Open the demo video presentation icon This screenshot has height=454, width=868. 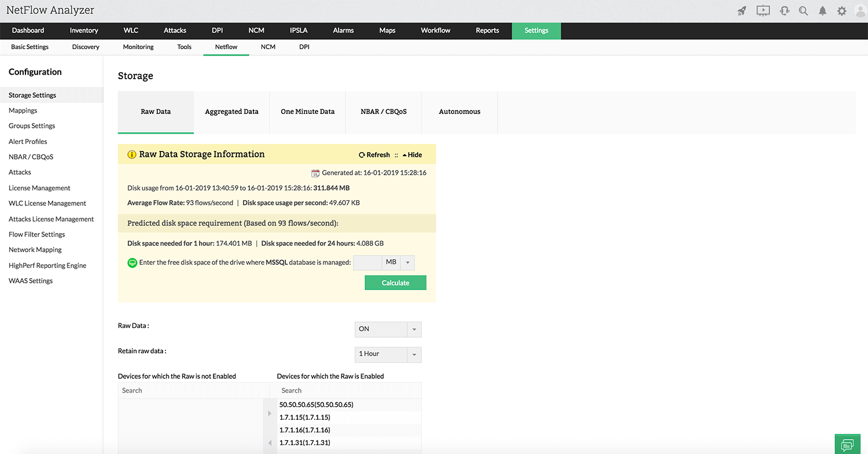pyautogui.click(x=763, y=10)
